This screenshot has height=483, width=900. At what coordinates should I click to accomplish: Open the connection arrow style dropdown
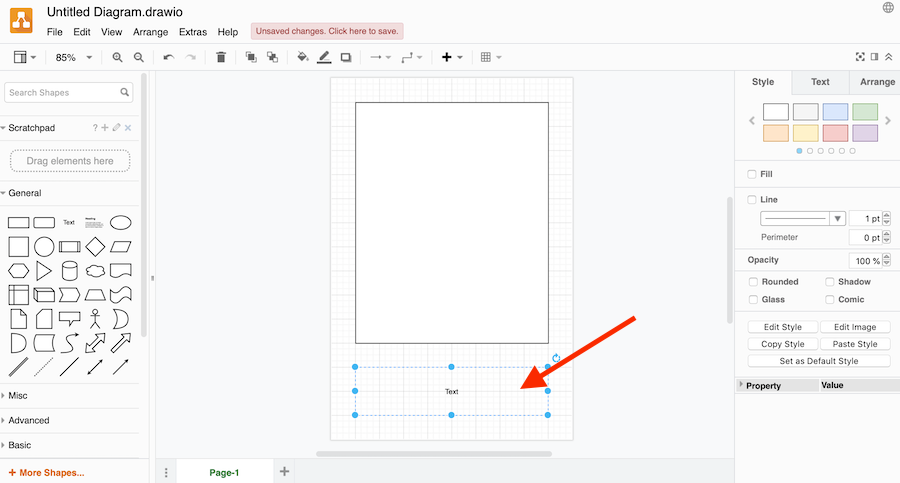[x=380, y=57]
